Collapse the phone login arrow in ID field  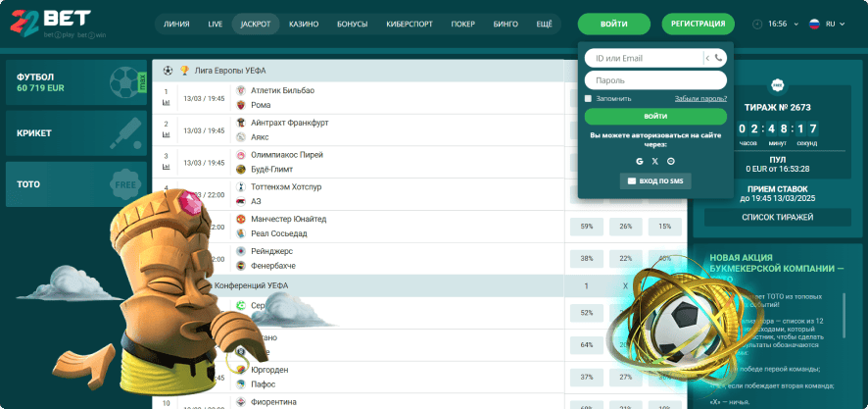pyautogui.click(x=707, y=58)
